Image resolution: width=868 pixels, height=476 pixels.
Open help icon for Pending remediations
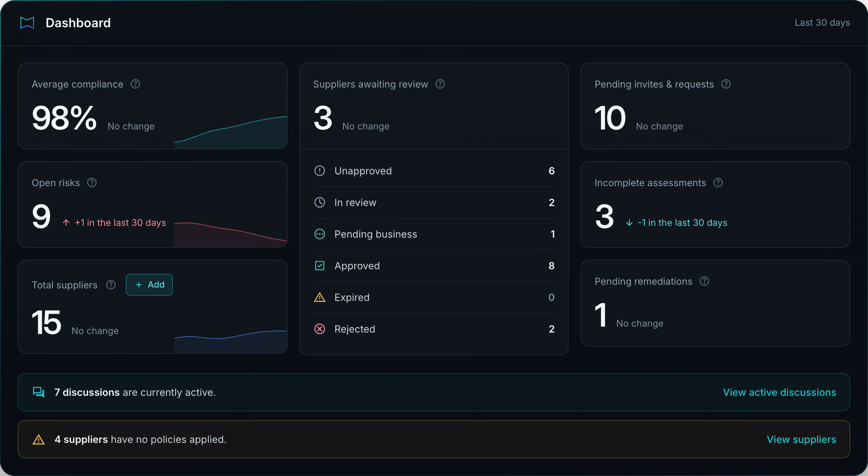704,281
